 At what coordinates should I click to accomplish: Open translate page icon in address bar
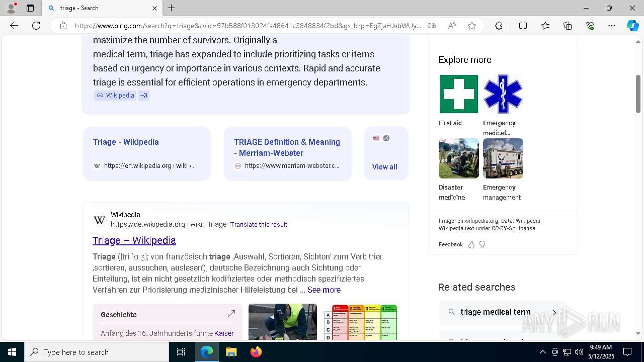432,26
